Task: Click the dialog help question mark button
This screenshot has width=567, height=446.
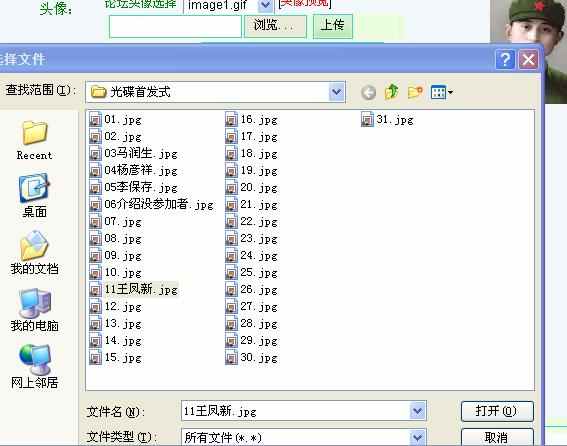Action: [505, 59]
